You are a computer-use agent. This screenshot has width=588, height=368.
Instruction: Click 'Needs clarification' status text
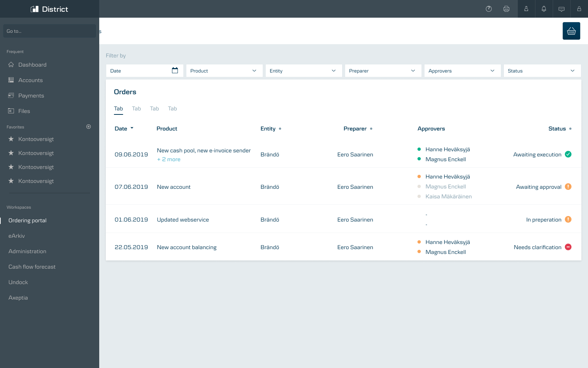pos(537,247)
